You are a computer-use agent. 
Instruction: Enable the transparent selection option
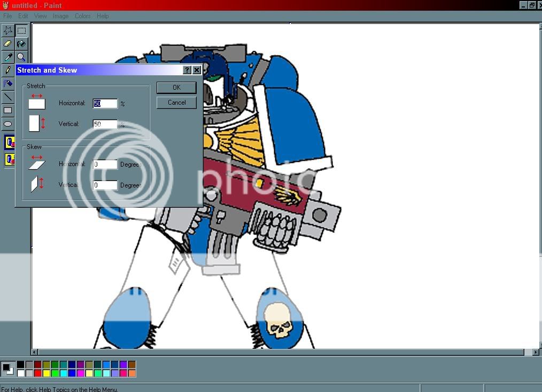[10, 159]
